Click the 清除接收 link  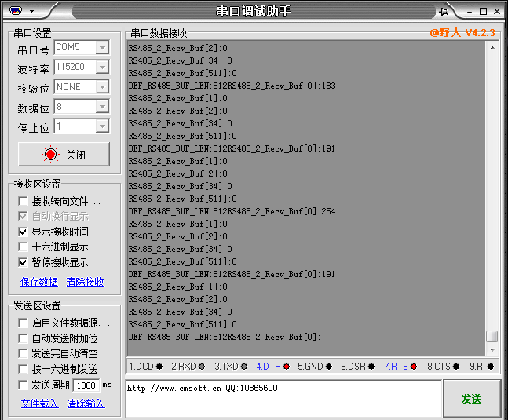point(86,282)
